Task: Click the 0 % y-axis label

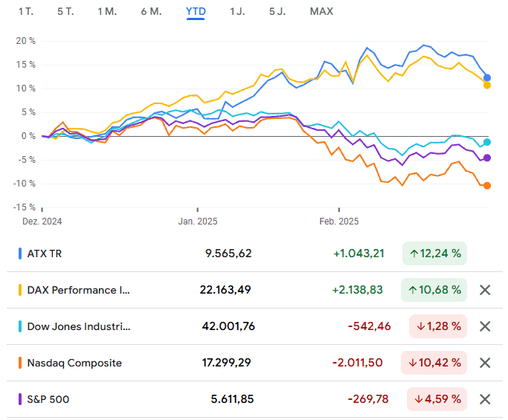Action: tap(28, 136)
